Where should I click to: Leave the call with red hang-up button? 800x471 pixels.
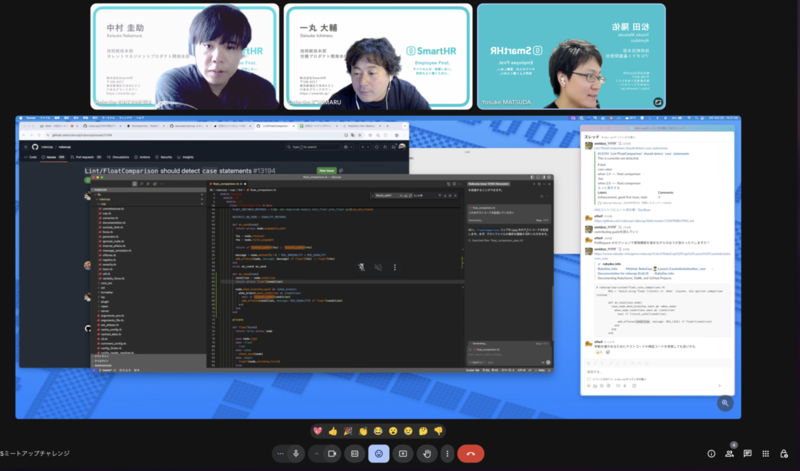[470, 454]
